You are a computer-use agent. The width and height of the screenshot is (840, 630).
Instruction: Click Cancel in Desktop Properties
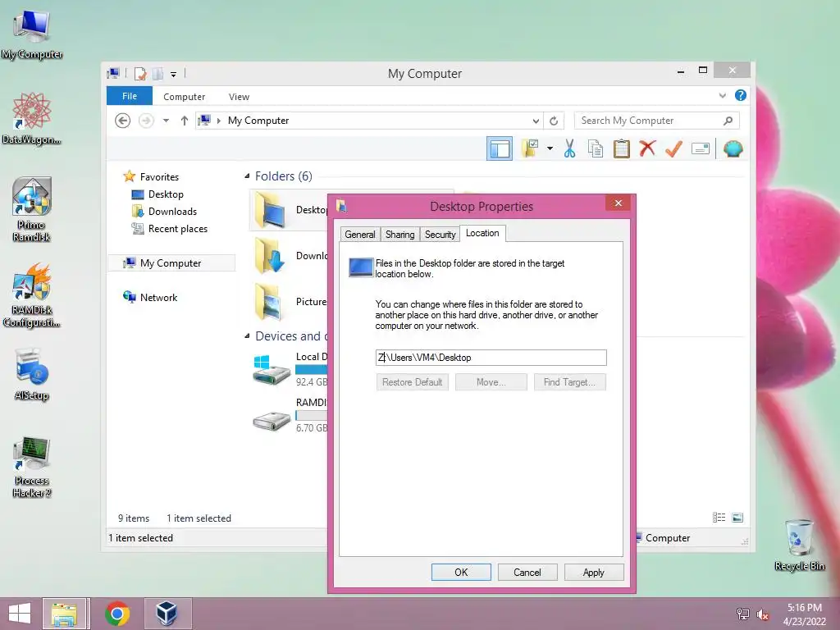pyautogui.click(x=527, y=572)
